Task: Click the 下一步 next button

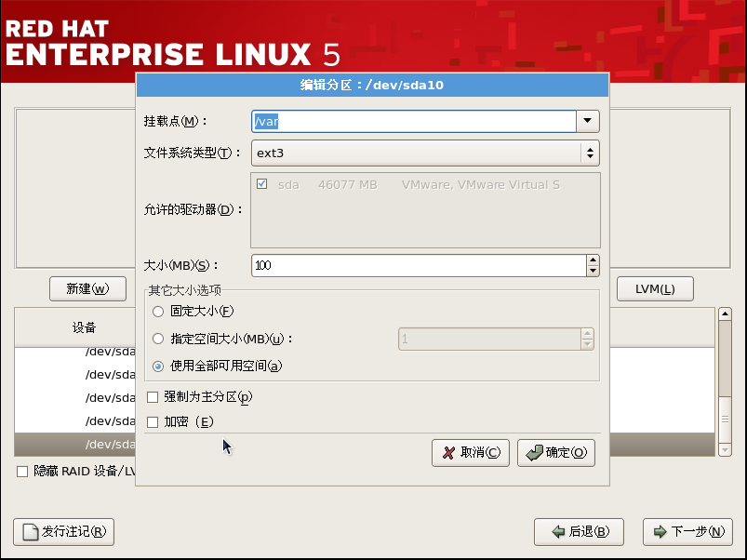Action: [687, 531]
